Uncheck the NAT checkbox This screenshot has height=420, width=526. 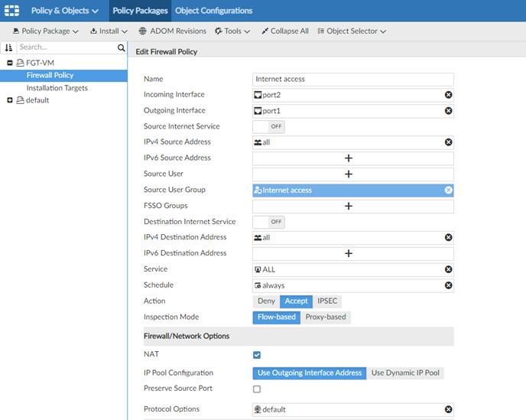[257, 355]
